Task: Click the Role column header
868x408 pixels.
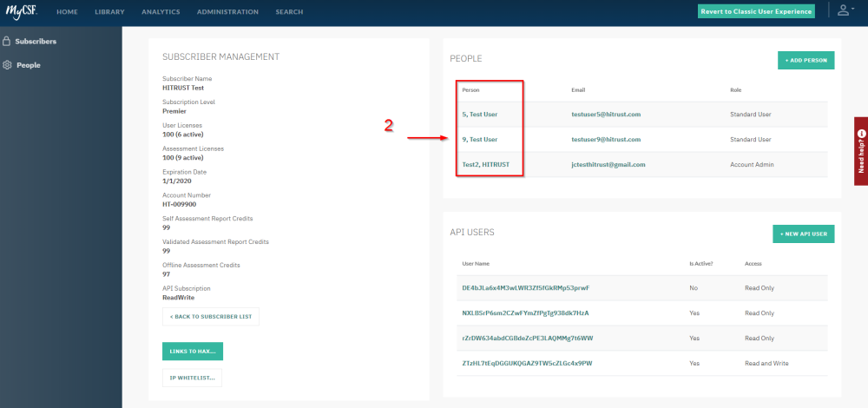Action: tap(736, 89)
